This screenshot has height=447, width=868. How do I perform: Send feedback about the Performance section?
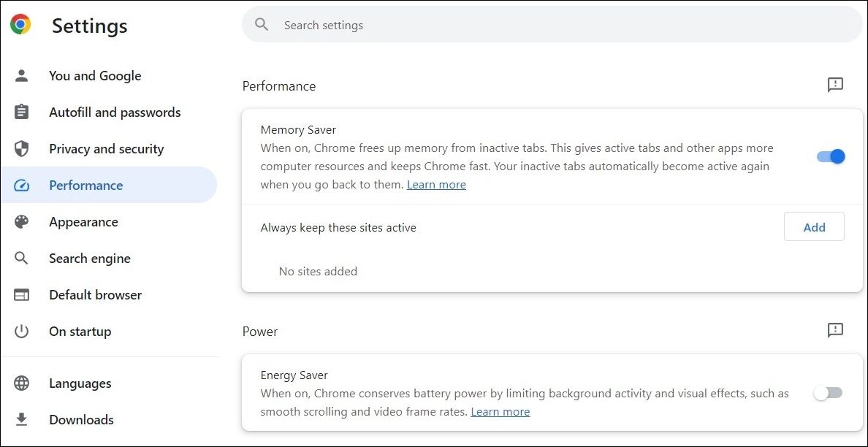pos(834,85)
